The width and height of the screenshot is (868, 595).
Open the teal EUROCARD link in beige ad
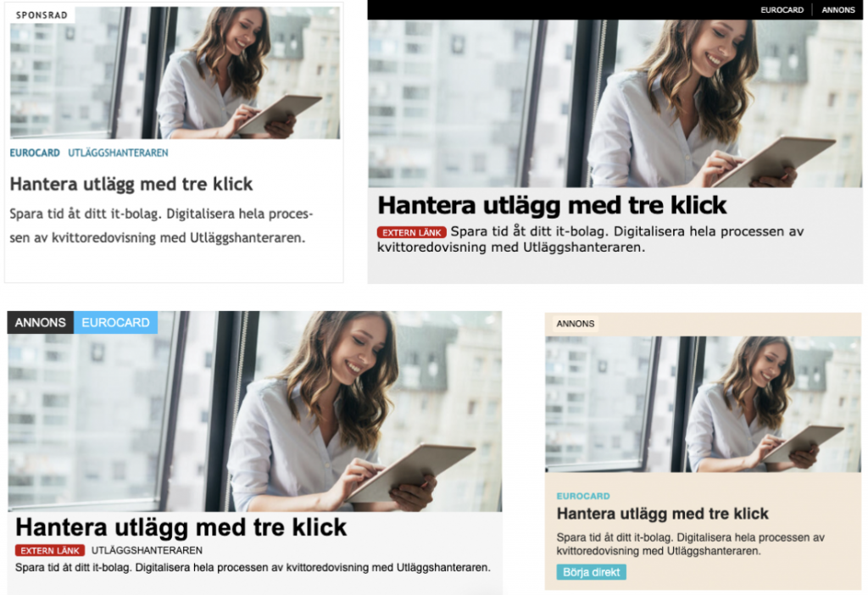click(x=583, y=496)
